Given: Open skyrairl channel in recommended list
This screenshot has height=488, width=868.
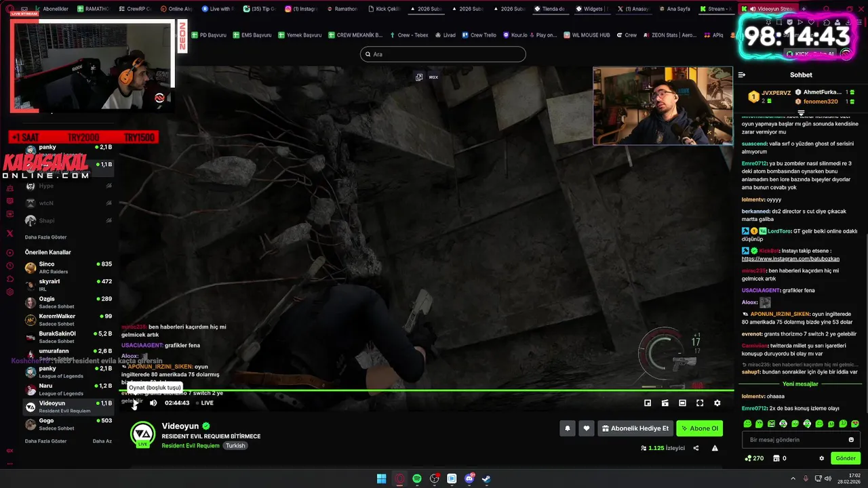Looking at the screenshot, I should click(68, 285).
